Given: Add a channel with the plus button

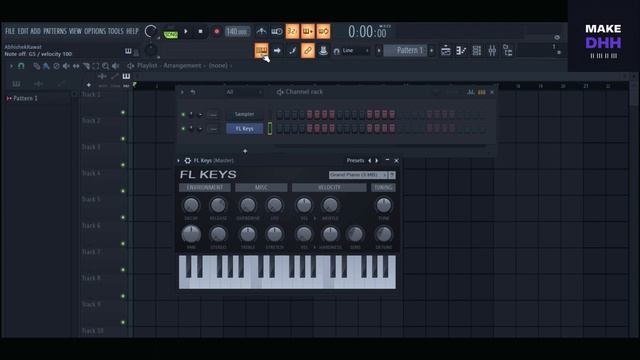Looking at the screenshot, I should [x=245, y=151].
